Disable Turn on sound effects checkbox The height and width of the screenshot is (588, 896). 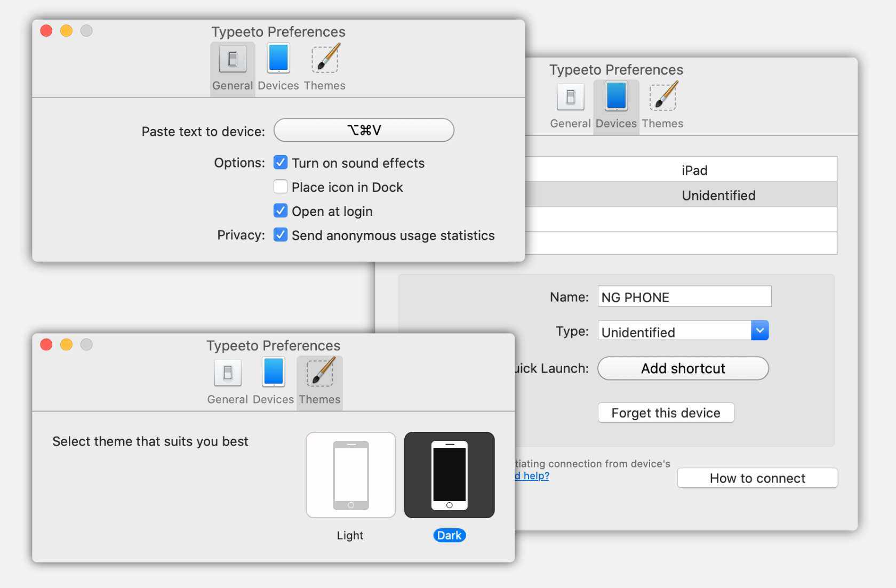[x=281, y=163]
